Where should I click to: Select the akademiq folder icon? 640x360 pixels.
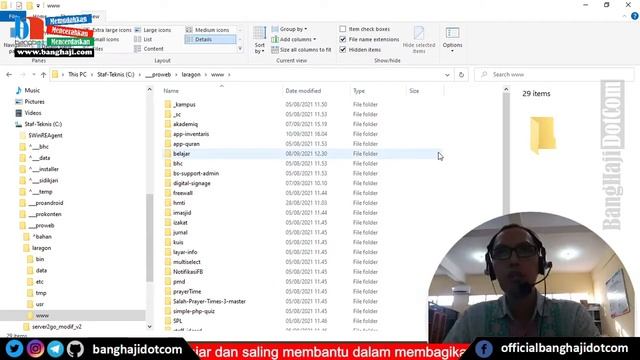click(168, 124)
